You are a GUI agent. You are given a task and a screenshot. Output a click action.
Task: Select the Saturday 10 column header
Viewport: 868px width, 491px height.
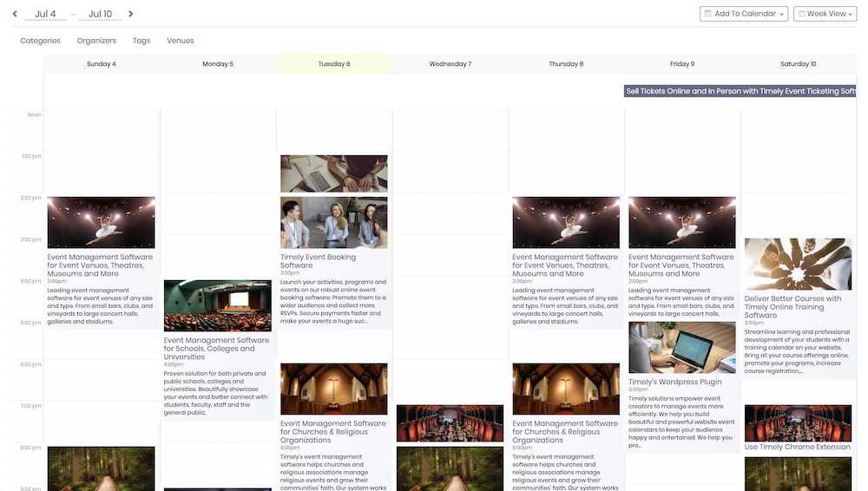(798, 64)
